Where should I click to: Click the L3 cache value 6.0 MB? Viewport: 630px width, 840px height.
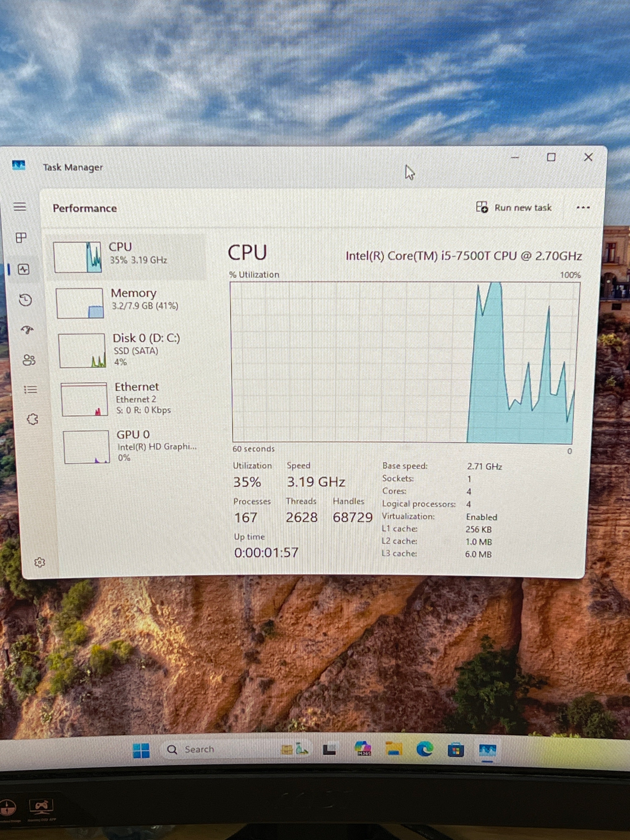click(478, 554)
